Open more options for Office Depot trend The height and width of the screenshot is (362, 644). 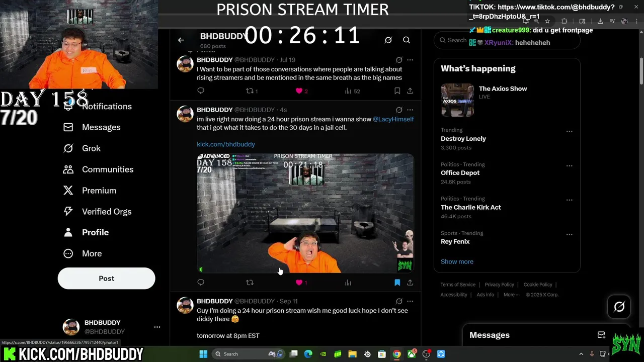point(570,165)
